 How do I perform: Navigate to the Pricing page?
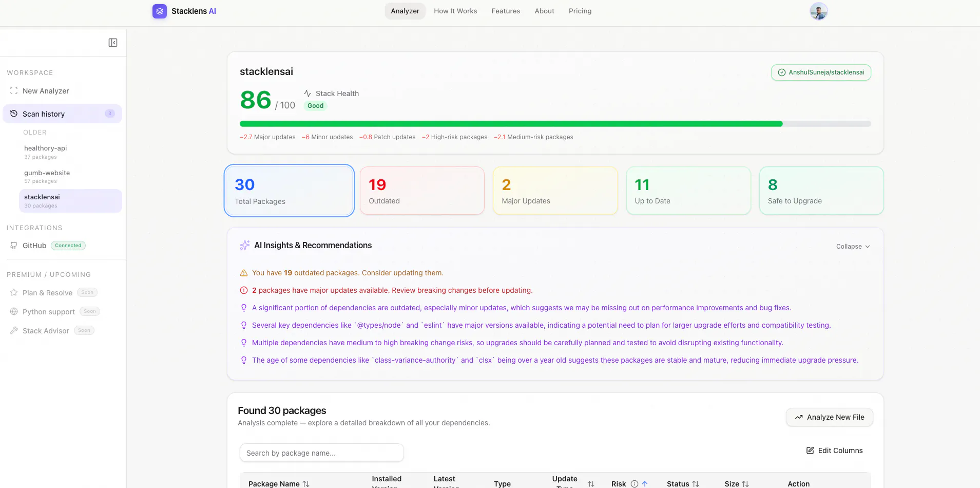tap(580, 11)
